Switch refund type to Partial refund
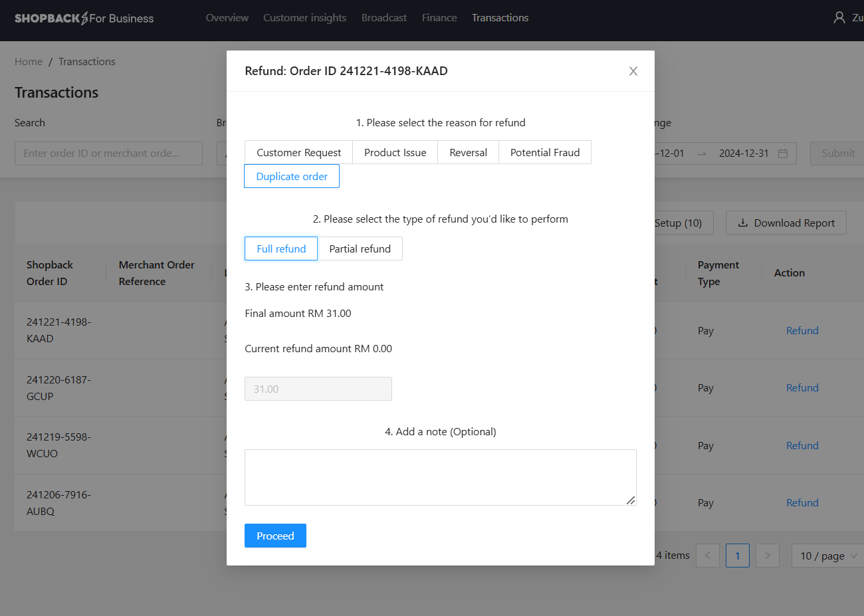Viewport: 864px width, 616px height. [360, 249]
